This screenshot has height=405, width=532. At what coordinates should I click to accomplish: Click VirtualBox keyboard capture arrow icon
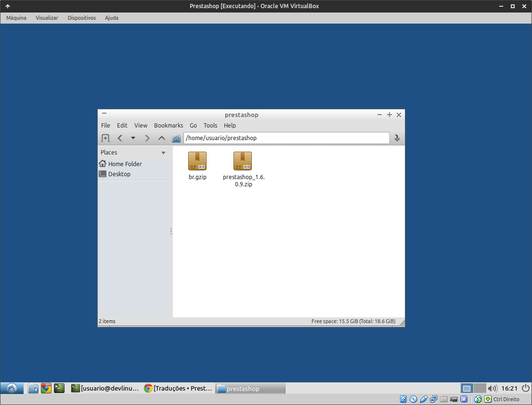point(488,399)
